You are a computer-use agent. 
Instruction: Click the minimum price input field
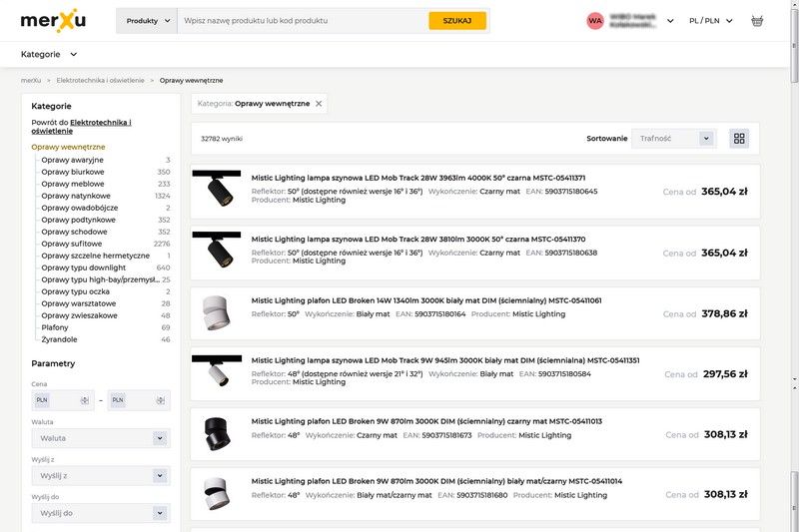(63, 400)
